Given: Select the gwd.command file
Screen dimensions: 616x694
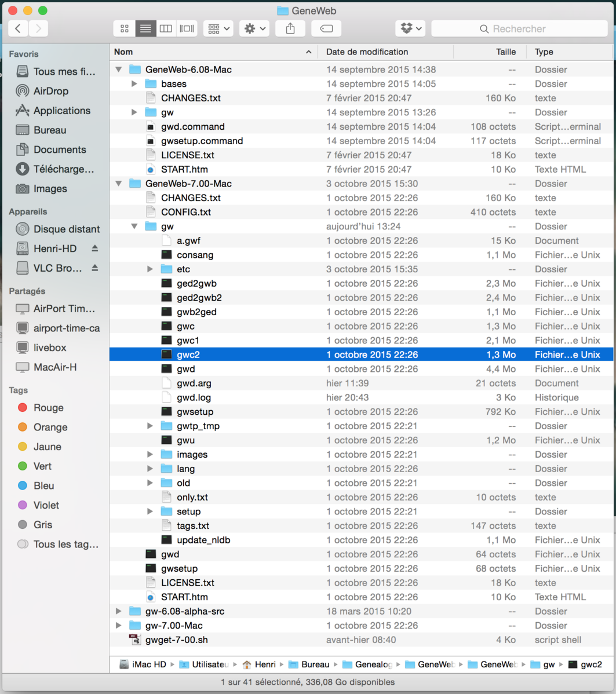Looking at the screenshot, I should tap(362, 127).
